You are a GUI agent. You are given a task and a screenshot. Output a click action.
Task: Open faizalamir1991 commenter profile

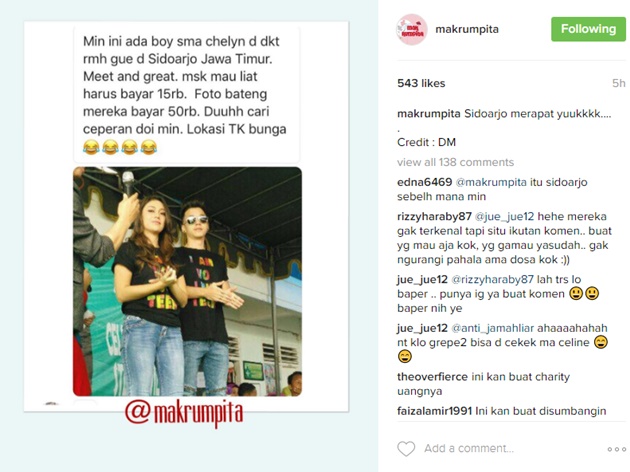point(434,411)
